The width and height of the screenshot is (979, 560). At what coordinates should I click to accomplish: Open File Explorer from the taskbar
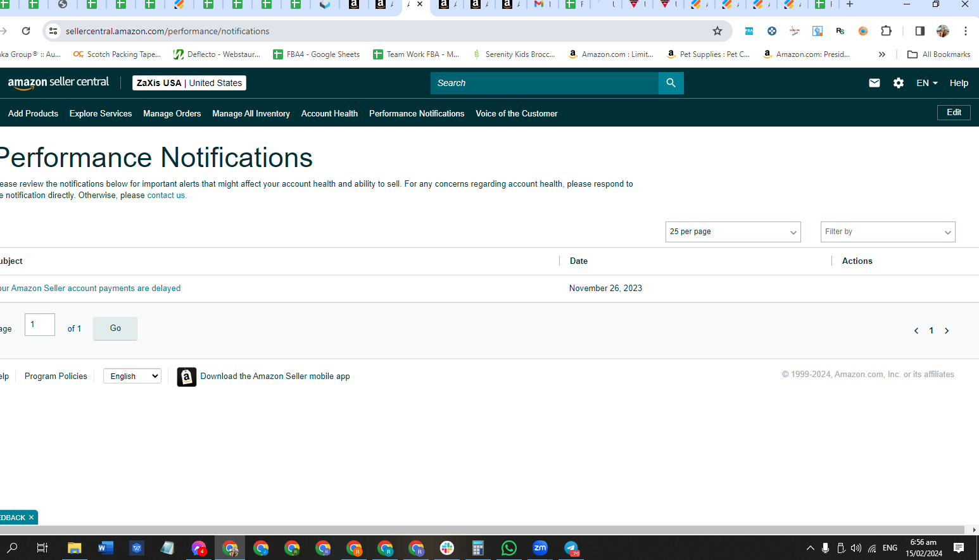[75, 548]
